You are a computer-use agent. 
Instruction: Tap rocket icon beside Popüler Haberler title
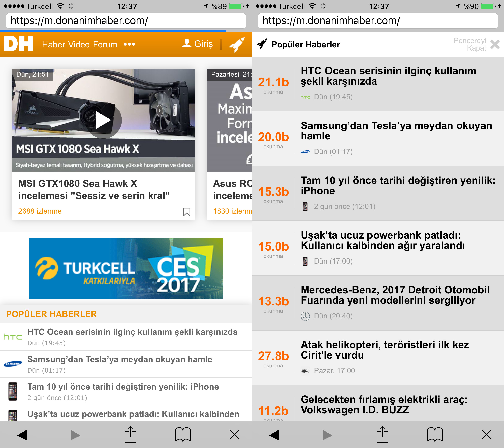coord(262,44)
